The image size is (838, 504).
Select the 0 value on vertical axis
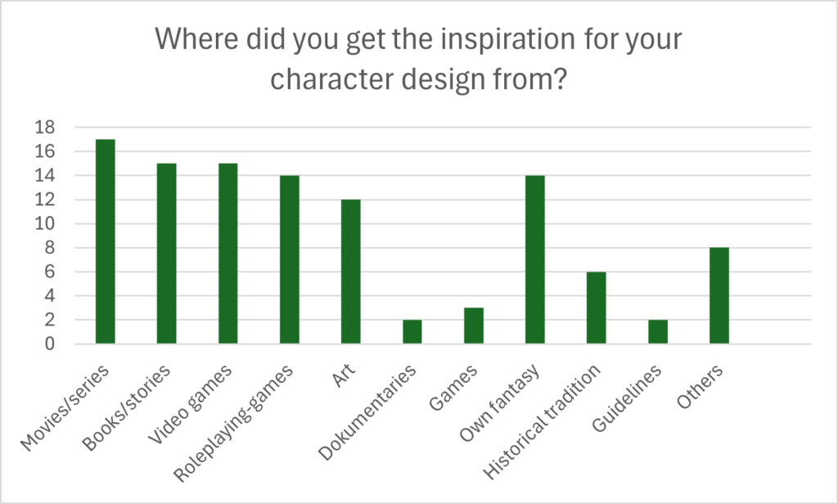pyautogui.click(x=50, y=344)
